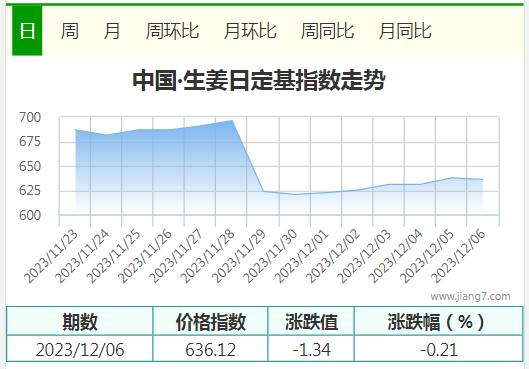Open the 月同比 tab
The image size is (529, 369).
tap(405, 31)
